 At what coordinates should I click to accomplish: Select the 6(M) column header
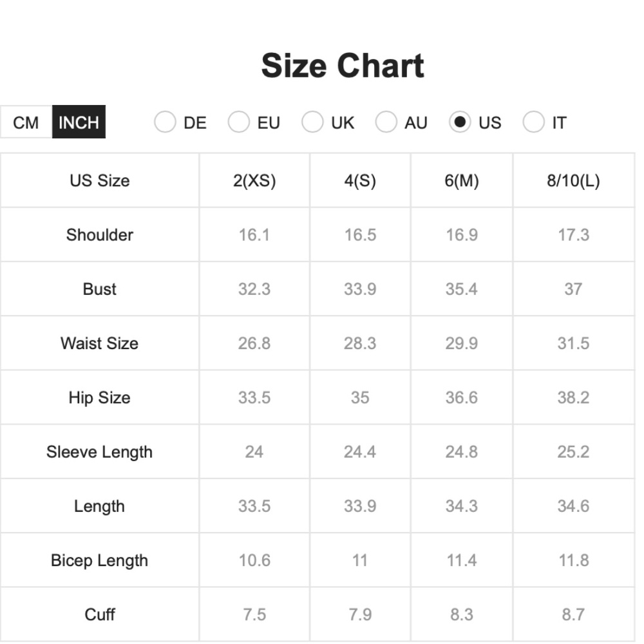tap(462, 180)
